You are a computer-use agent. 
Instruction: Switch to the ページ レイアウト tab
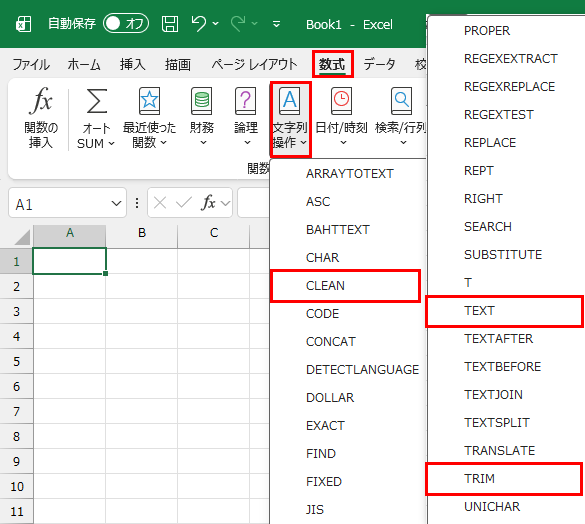pos(254,64)
